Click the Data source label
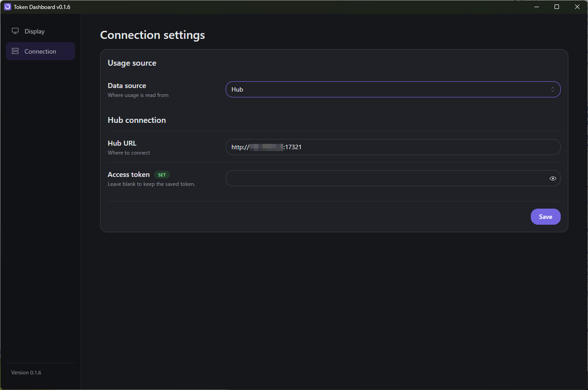Viewport: 588px width, 390px height. coord(127,85)
